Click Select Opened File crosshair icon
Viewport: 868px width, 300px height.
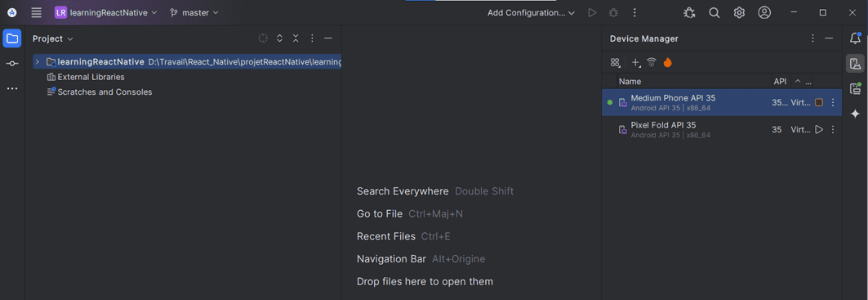[x=263, y=38]
